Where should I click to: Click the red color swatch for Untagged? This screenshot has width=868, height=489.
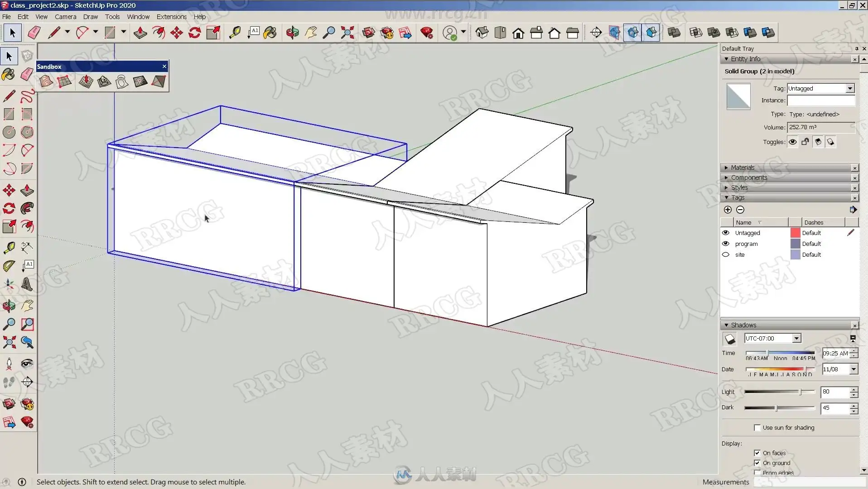(x=795, y=233)
